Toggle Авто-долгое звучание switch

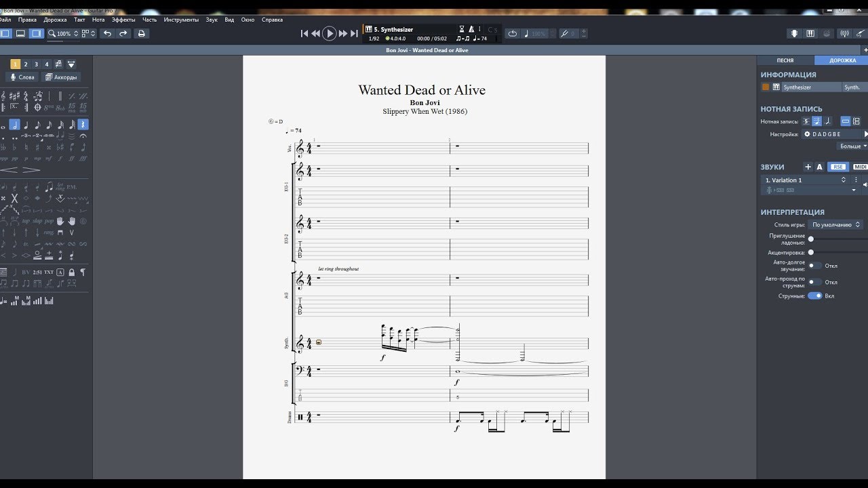[814, 266]
